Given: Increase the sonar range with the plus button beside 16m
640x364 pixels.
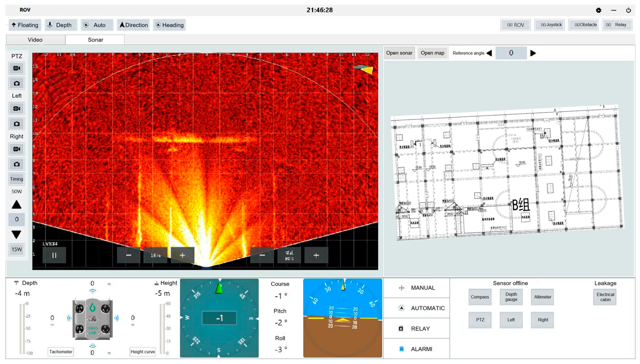Looking at the screenshot, I should [182, 255].
